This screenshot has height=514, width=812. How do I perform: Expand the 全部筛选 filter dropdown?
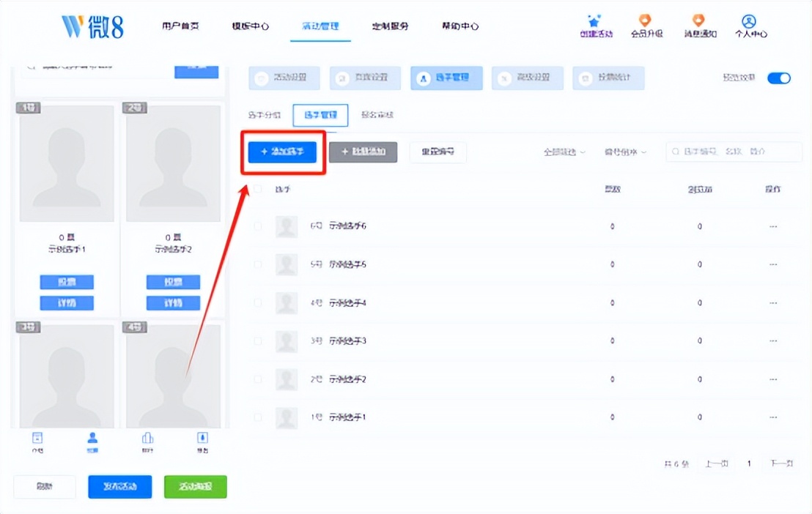pos(564,152)
